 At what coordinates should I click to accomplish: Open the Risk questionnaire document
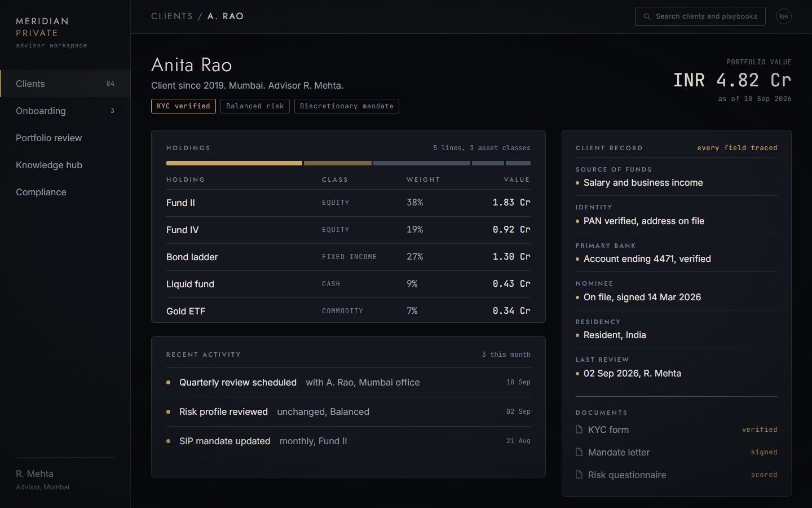pyautogui.click(x=676, y=475)
